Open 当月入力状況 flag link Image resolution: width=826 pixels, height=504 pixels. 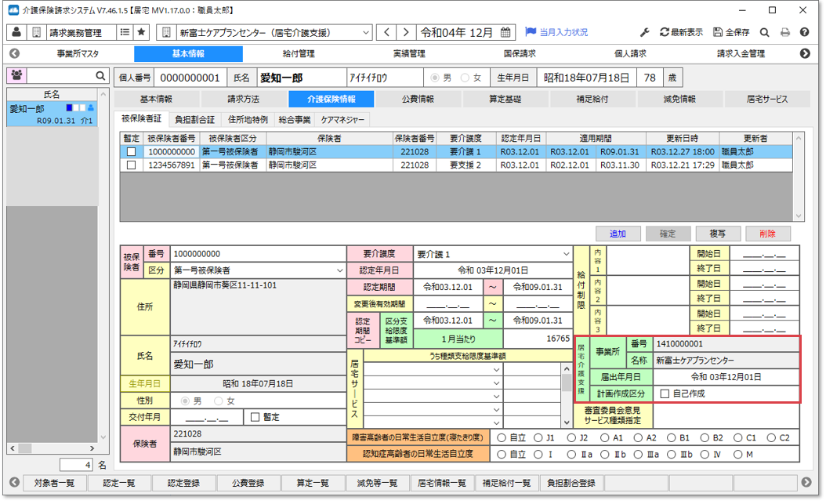point(557,32)
